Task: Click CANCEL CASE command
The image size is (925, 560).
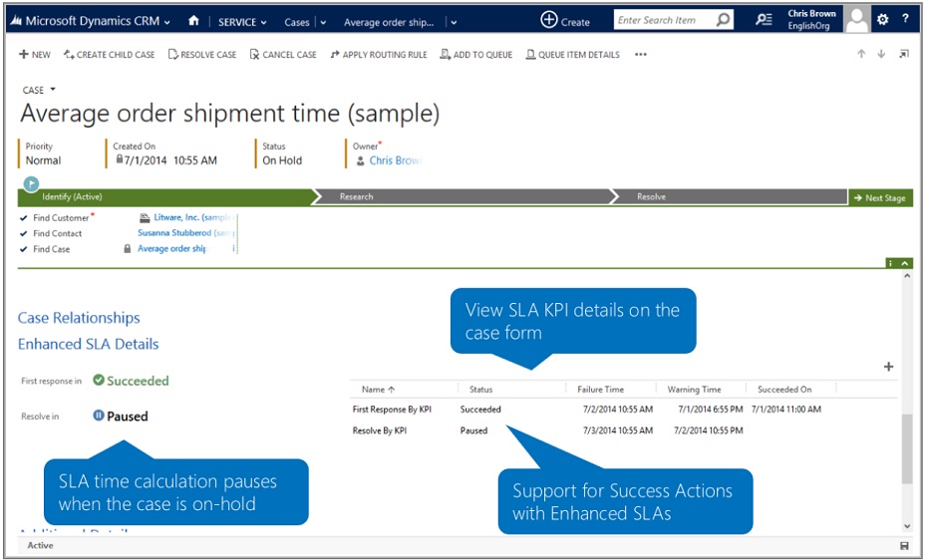Action: pyautogui.click(x=283, y=54)
